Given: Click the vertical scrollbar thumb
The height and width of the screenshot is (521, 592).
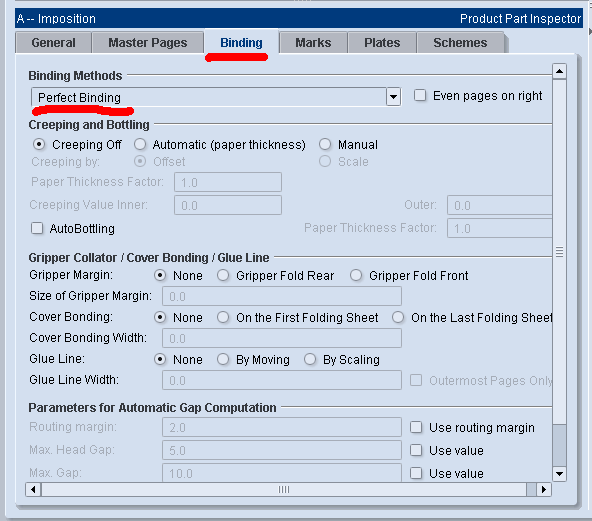Looking at the screenshot, I should (x=559, y=251).
